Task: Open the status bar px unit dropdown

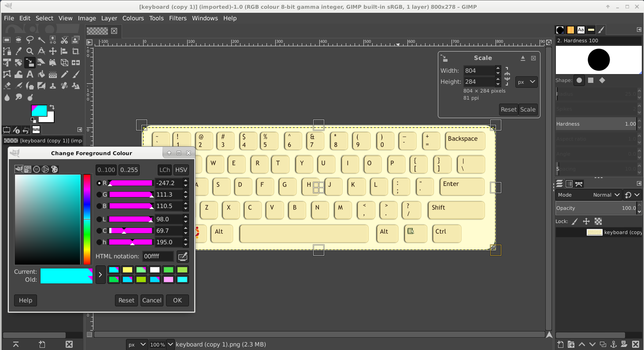Action: (x=137, y=345)
